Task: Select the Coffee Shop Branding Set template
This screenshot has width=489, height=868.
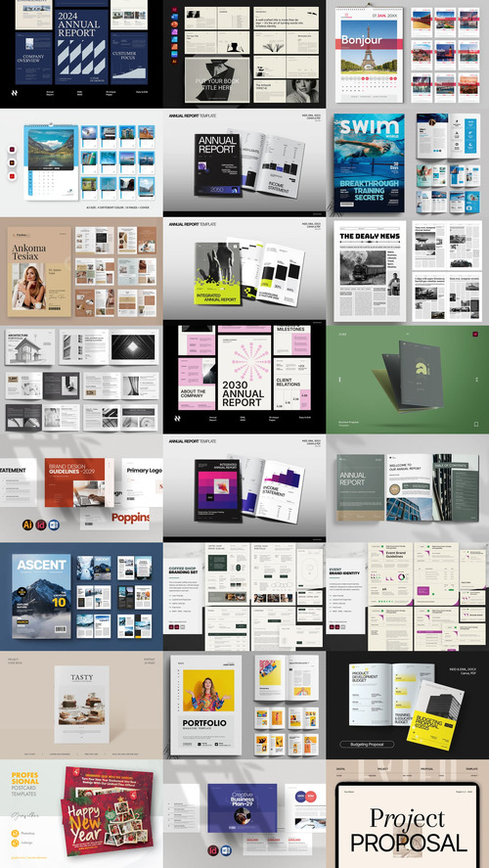Action: tap(244, 596)
